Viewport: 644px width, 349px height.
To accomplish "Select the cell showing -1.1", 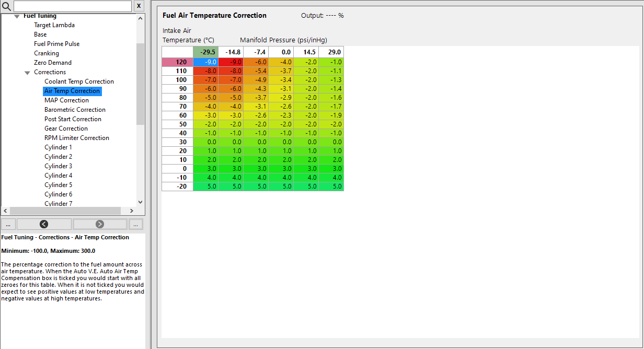I will pyautogui.click(x=331, y=71).
